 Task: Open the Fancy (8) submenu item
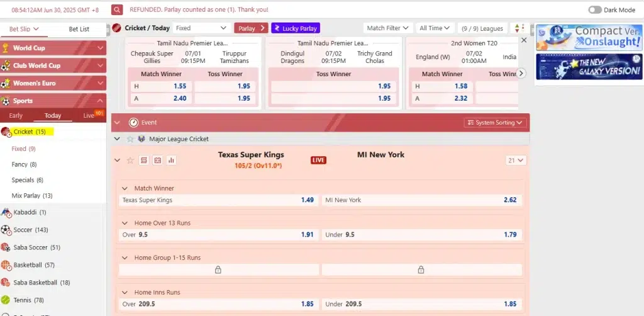point(25,164)
